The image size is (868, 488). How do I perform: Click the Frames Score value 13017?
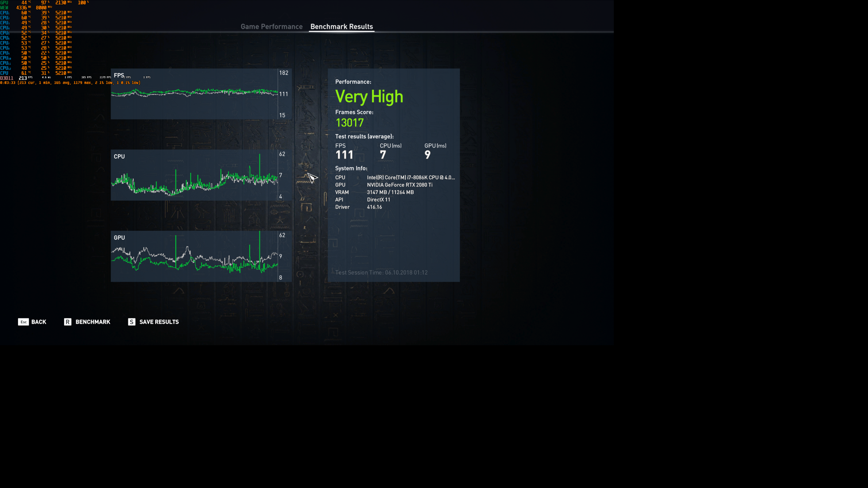[x=350, y=123]
